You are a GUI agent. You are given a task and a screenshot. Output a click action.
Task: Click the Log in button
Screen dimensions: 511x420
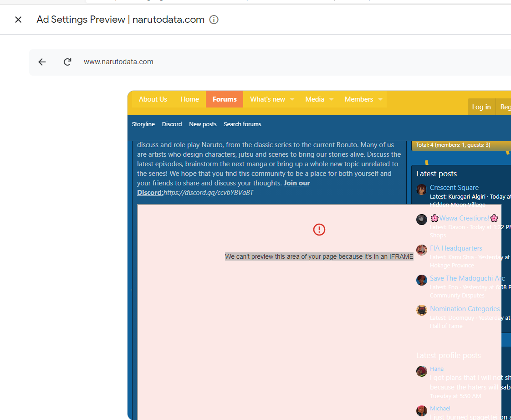[481, 107]
